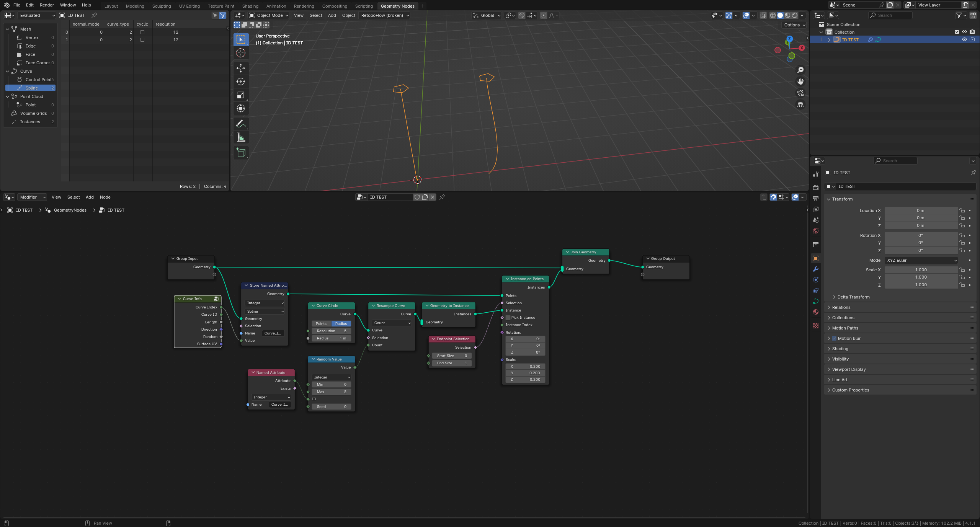Adjust the Random Value Max field
Viewport: 980px width, 527px height.
click(331, 392)
